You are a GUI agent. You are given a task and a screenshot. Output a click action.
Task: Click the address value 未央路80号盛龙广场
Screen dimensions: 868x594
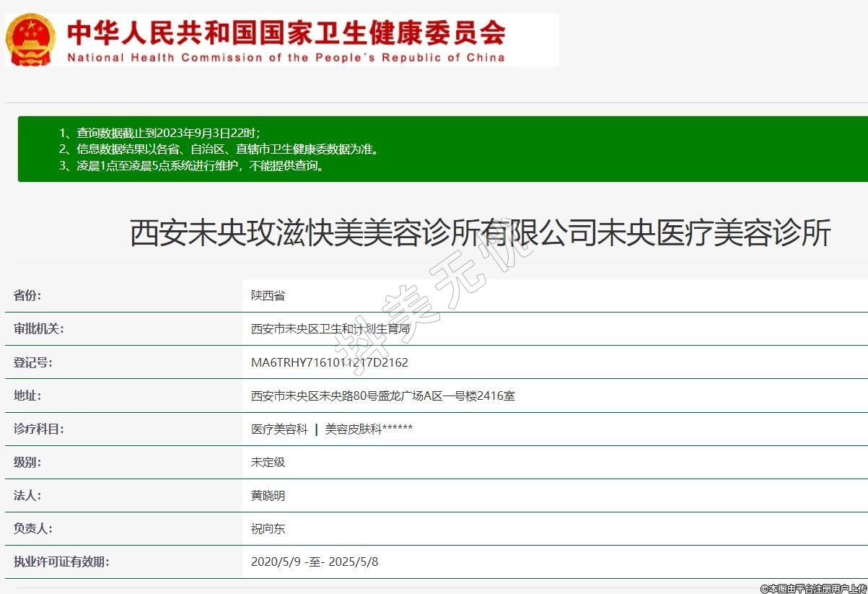pos(382,396)
